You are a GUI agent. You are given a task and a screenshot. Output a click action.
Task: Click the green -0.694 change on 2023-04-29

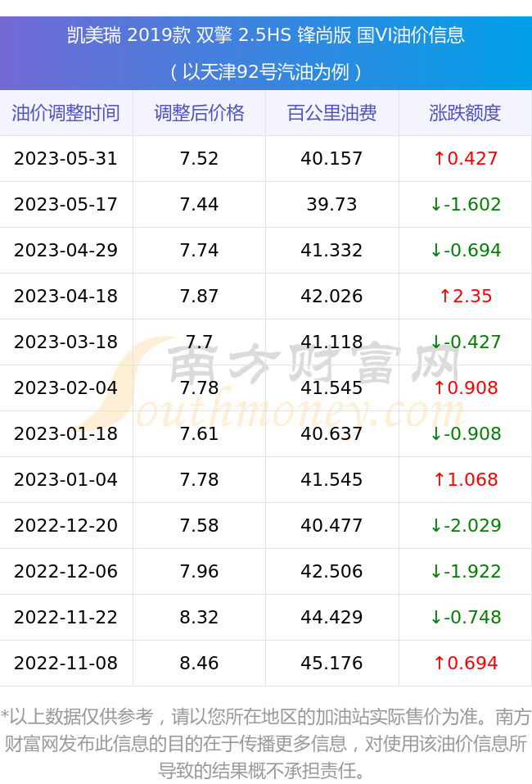[465, 250]
